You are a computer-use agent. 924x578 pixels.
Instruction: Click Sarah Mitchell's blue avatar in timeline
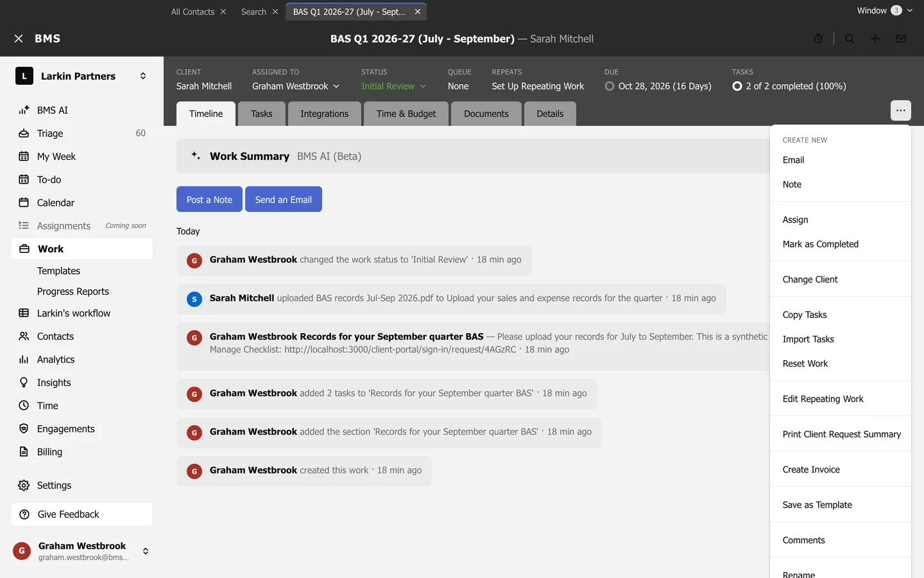click(x=194, y=299)
